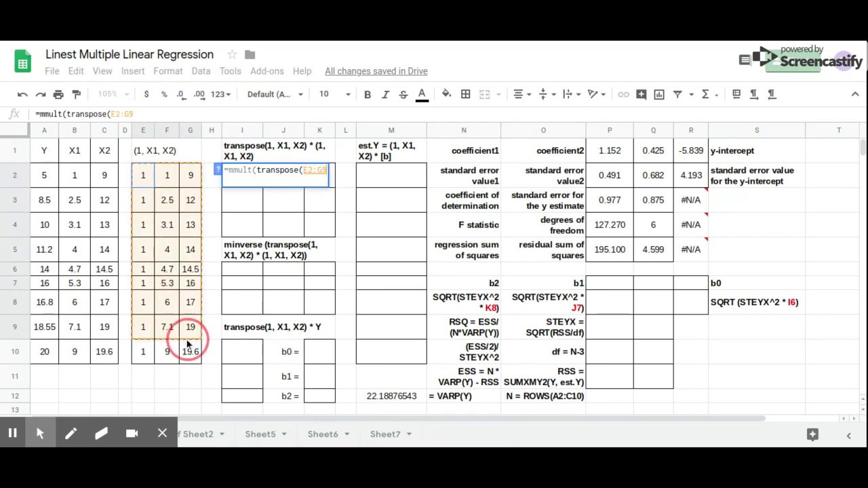Format as currency with dollar icon
Image resolution: width=868 pixels, height=488 pixels.
pos(146,94)
